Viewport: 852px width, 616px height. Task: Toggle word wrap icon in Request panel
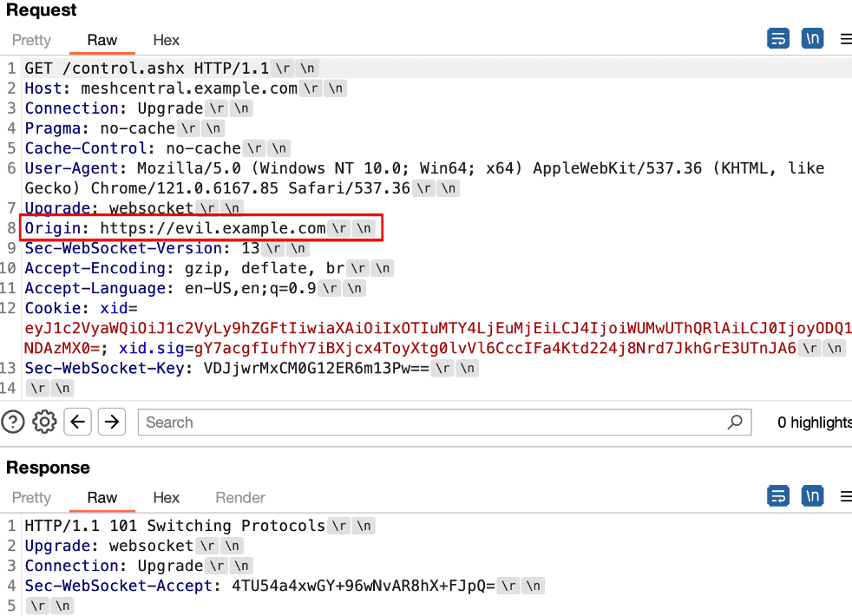(x=778, y=39)
